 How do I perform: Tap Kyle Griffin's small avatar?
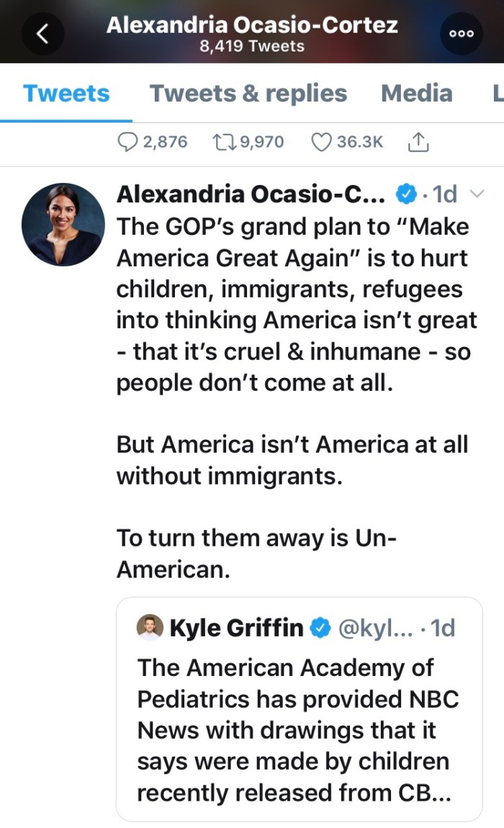[150, 628]
